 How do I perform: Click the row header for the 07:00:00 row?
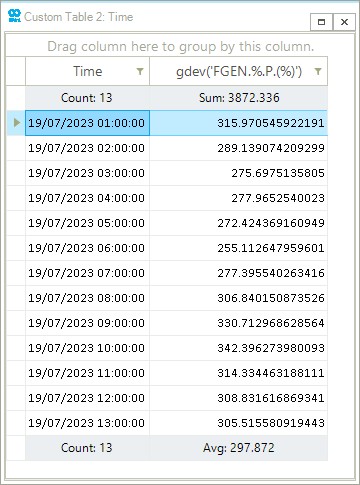[x=16, y=273]
